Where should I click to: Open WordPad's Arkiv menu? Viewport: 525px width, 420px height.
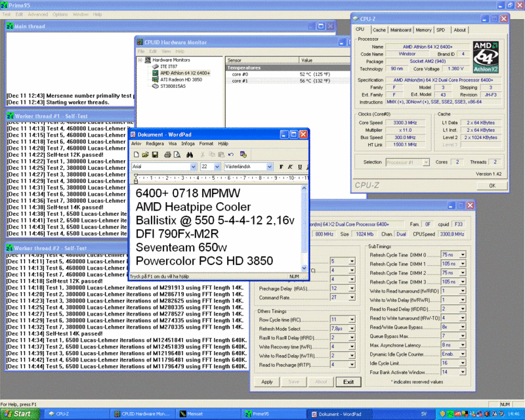[136, 144]
